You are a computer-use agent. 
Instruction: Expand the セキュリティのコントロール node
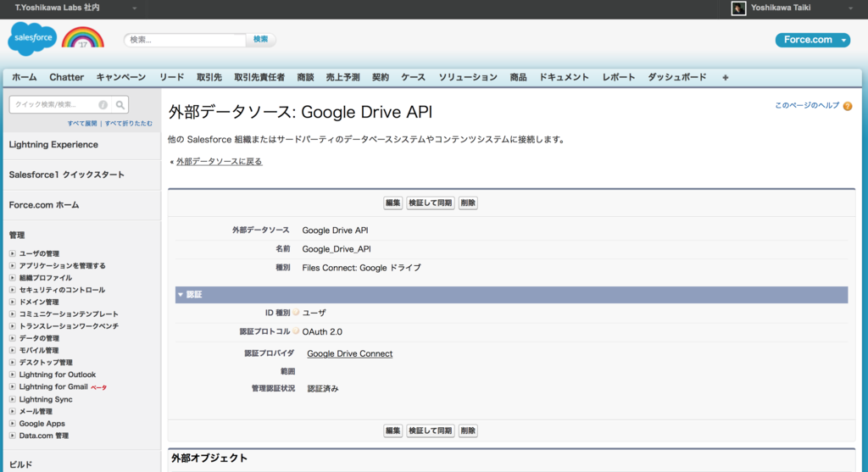[12, 290]
